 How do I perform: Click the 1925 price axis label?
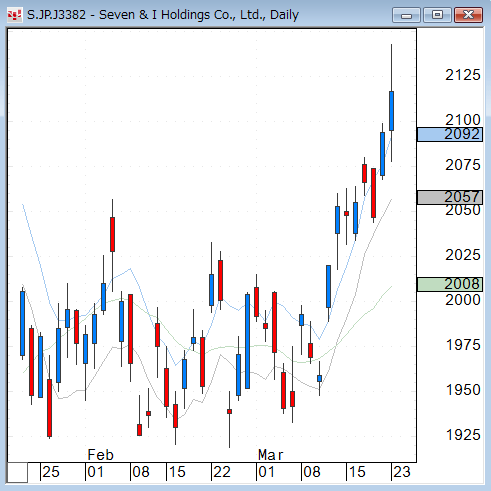pyautogui.click(x=463, y=435)
